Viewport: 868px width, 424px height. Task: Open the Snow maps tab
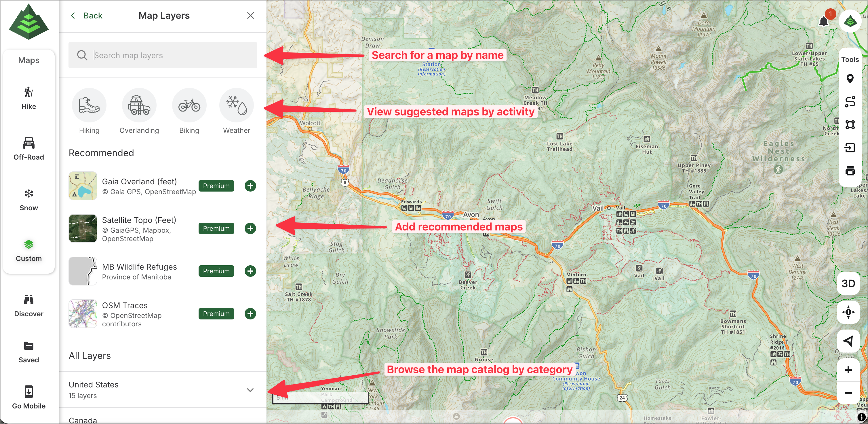[x=29, y=199]
